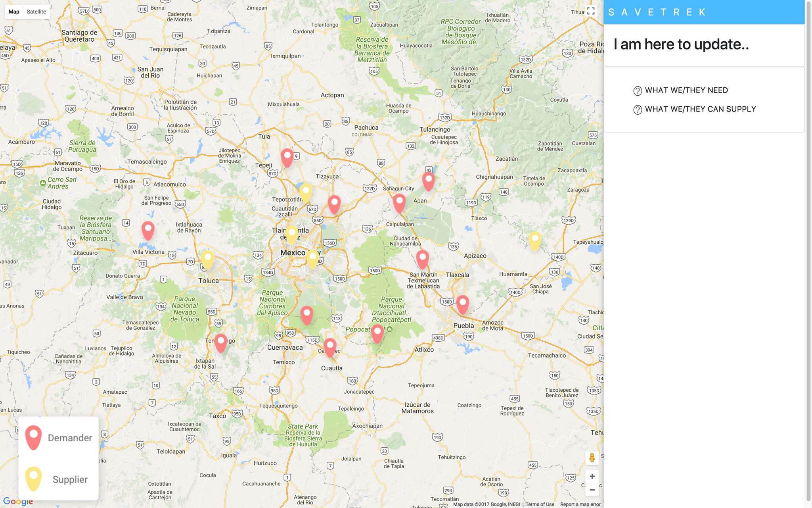Expand WHAT WE/THEY NEED section
This screenshot has width=812, height=508.
click(x=686, y=90)
